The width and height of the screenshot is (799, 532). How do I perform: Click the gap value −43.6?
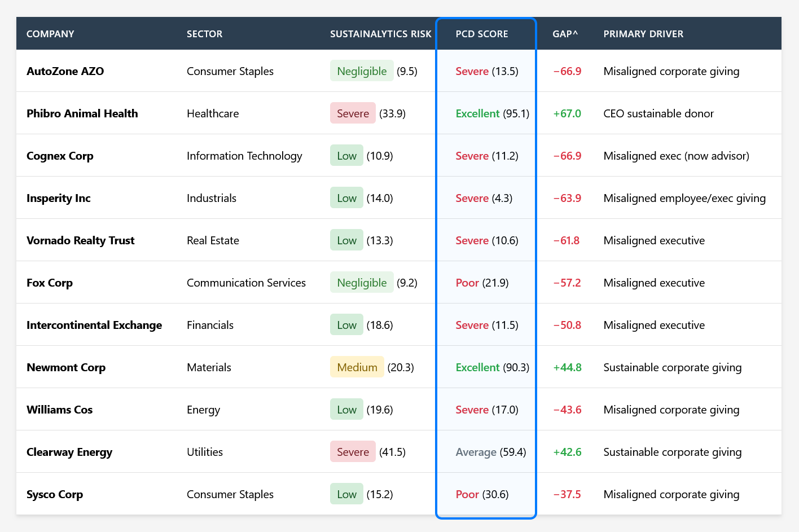tap(567, 410)
